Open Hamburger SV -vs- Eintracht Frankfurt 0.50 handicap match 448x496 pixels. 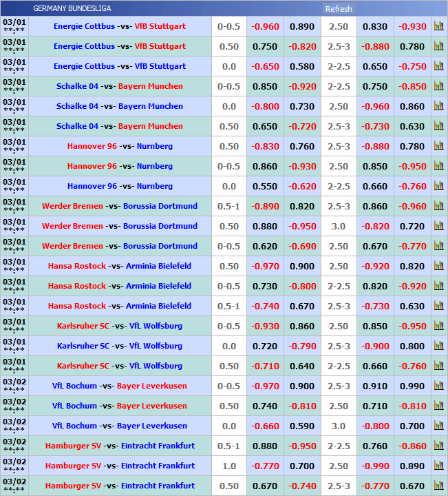pos(120,486)
